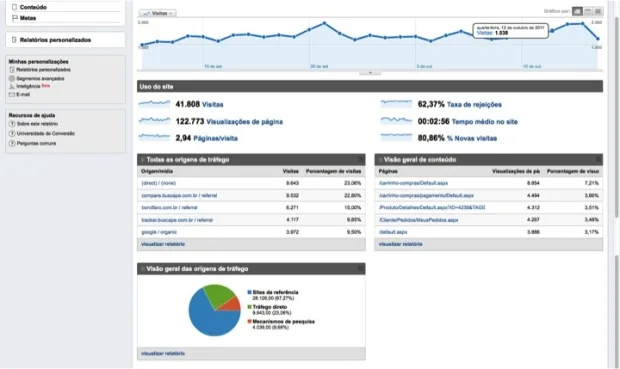620x369 pixels.
Task: Collapse the chart using the small arrow tab below it
Action: click(x=370, y=73)
